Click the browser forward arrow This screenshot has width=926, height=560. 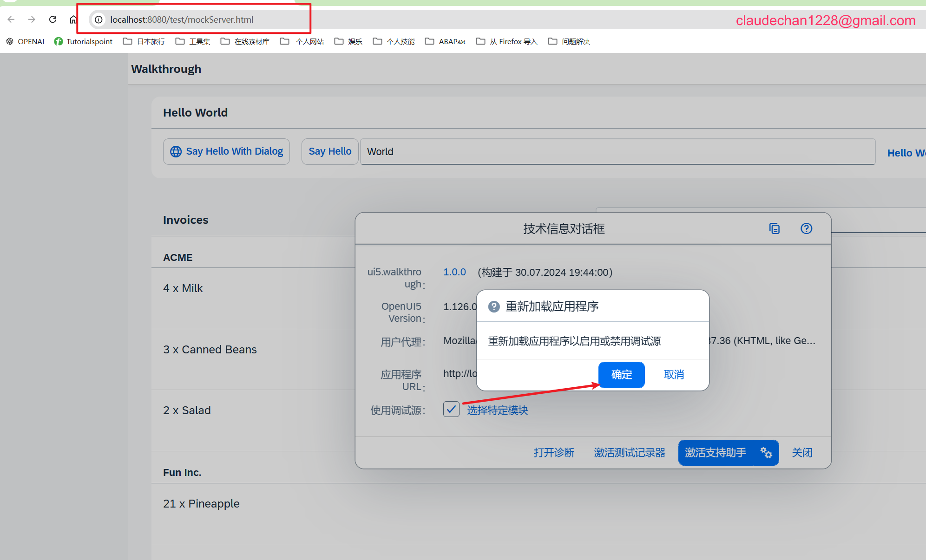coord(32,20)
